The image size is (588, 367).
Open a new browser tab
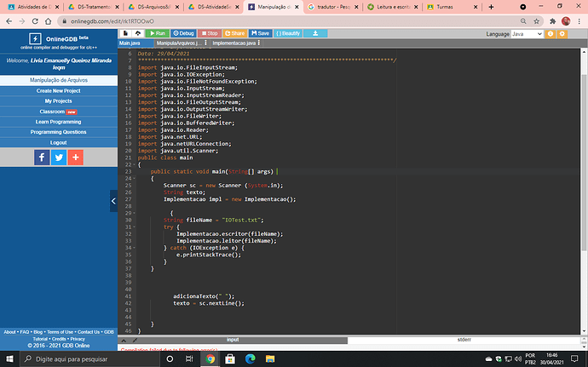[491, 7]
